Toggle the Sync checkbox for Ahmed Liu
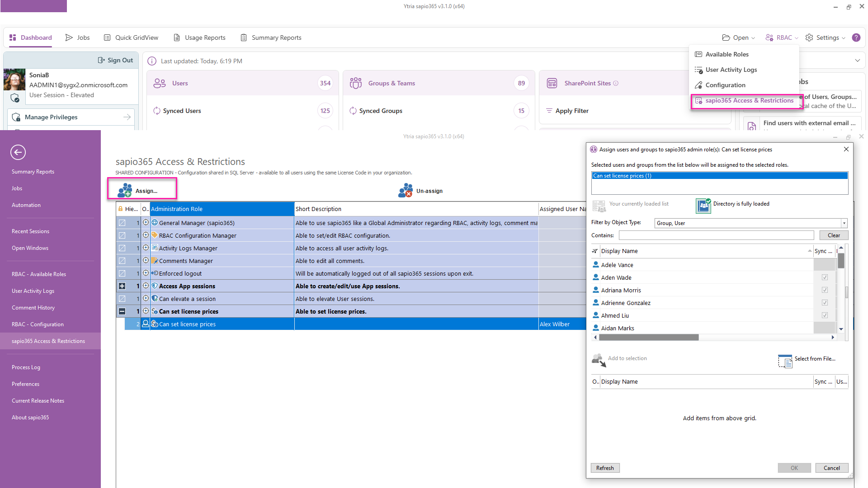 (825, 315)
